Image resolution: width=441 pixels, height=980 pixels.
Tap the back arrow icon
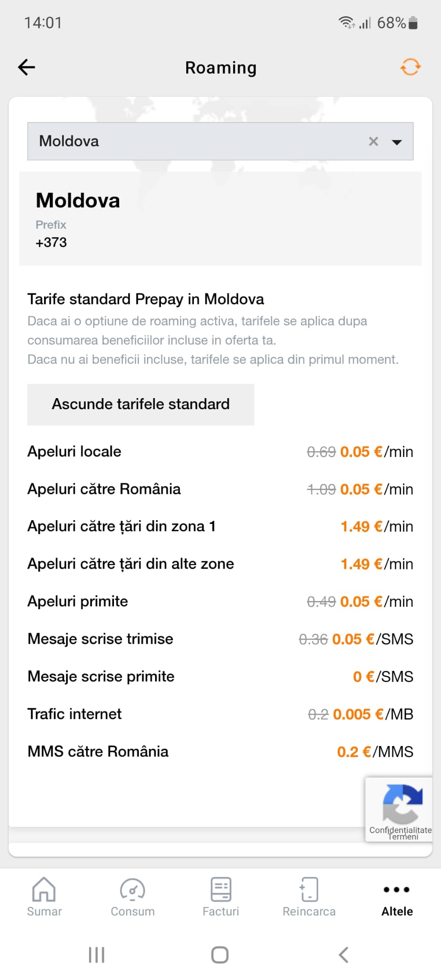tap(27, 67)
